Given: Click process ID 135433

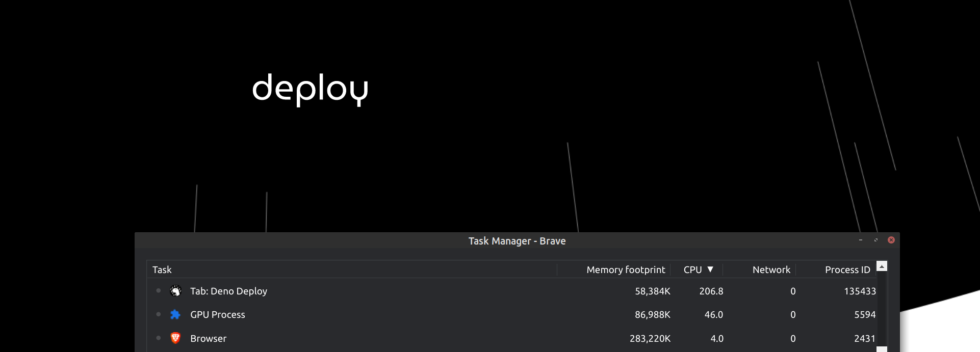Looking at the screenshot, I should pos(860,291).
